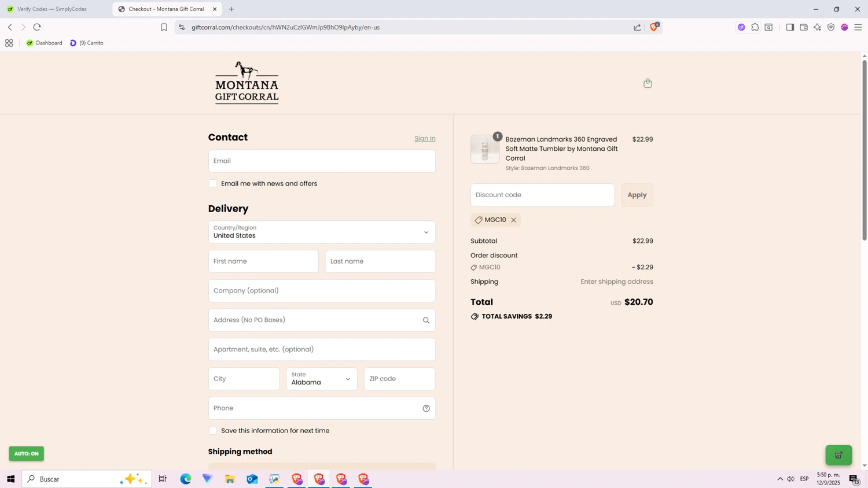Focus the ZIP code field
This screenshot has height=488, width=868.
(x=399, y=379)
